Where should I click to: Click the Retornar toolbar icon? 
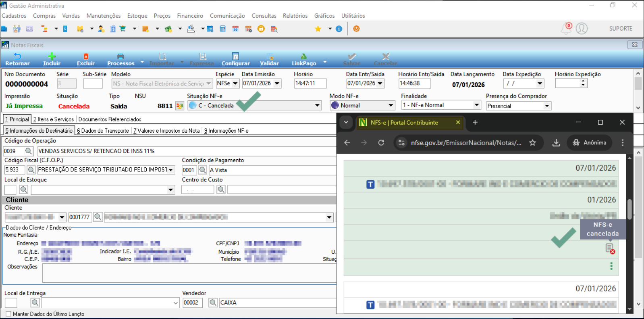(17, 59)
